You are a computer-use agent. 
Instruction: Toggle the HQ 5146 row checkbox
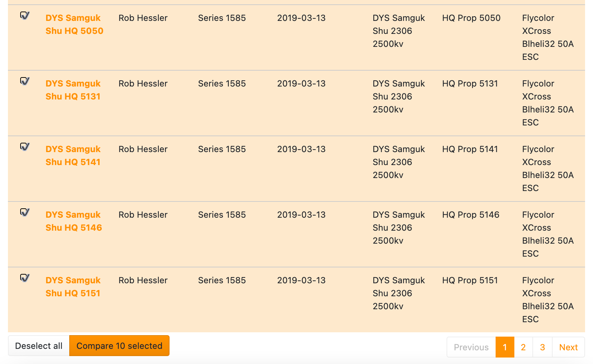25,213
